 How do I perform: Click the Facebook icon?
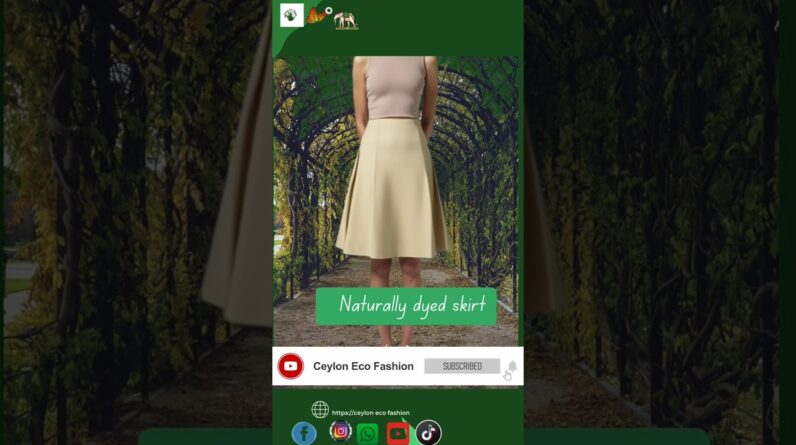click(304, 434)
